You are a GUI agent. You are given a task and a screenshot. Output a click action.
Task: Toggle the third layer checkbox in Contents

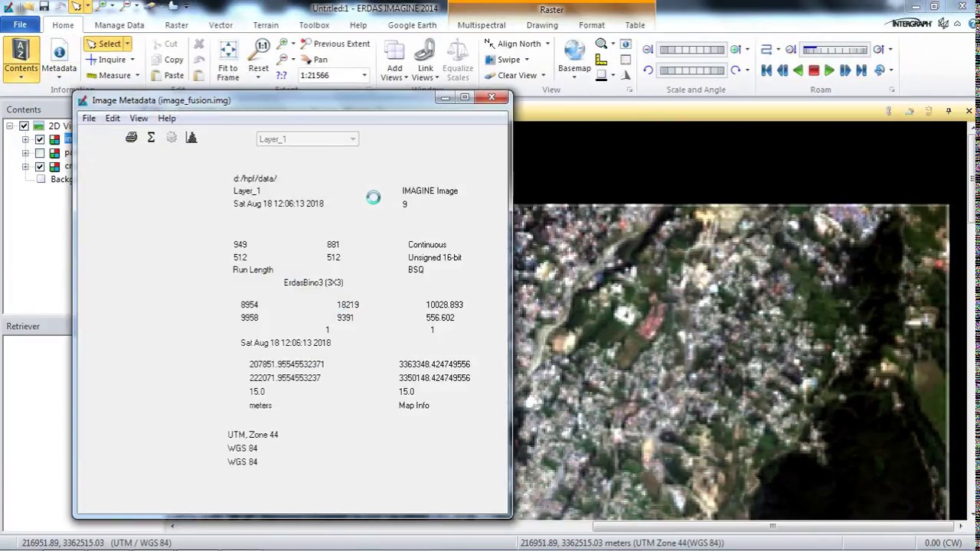click(40, 166)
